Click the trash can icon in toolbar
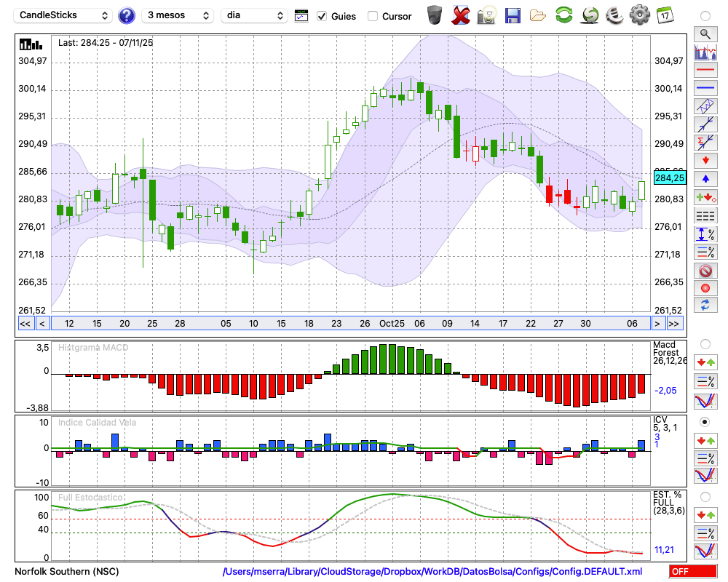 pyautogui.click(x=435, y=15)
